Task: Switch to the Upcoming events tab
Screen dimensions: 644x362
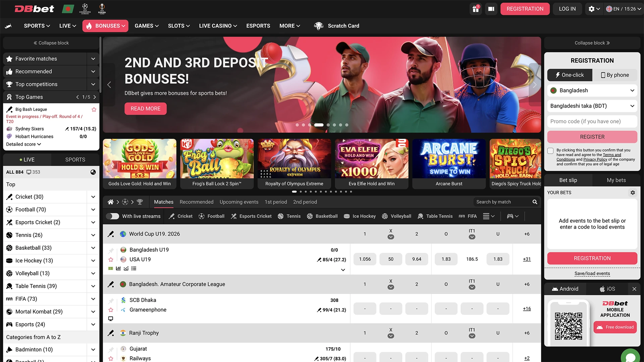Action: click(239, 202)
